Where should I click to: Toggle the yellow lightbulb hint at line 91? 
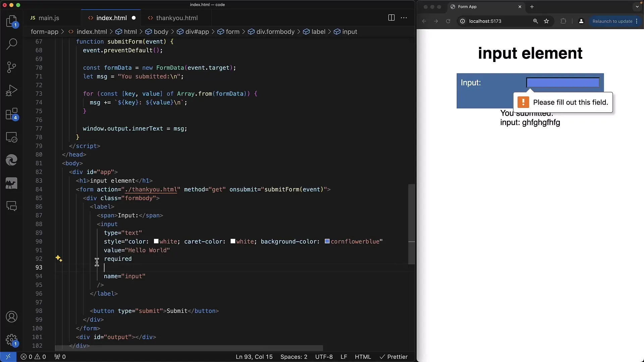tap(58, 258)
